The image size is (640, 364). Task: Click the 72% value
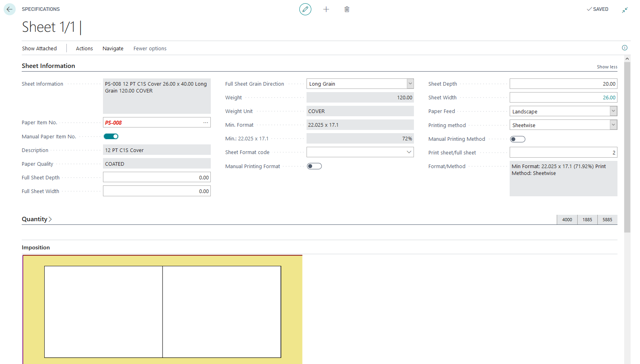(x=360, y=138)
